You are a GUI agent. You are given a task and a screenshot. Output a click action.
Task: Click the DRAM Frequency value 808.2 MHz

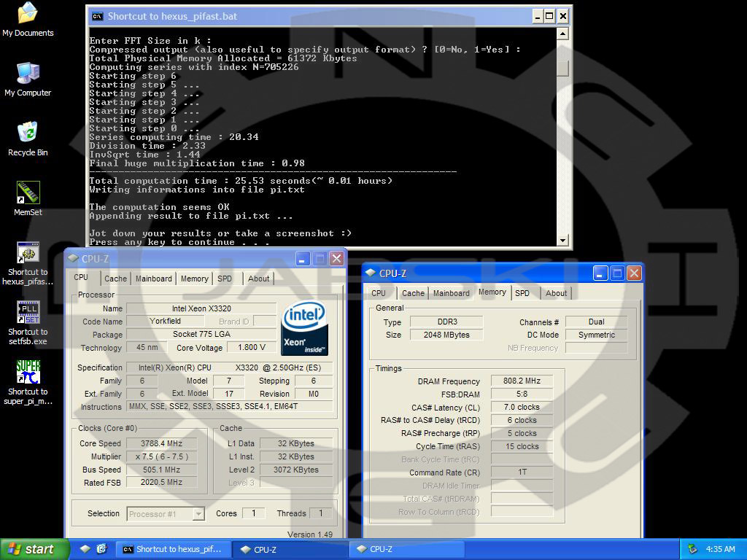[x=522, y=381]
